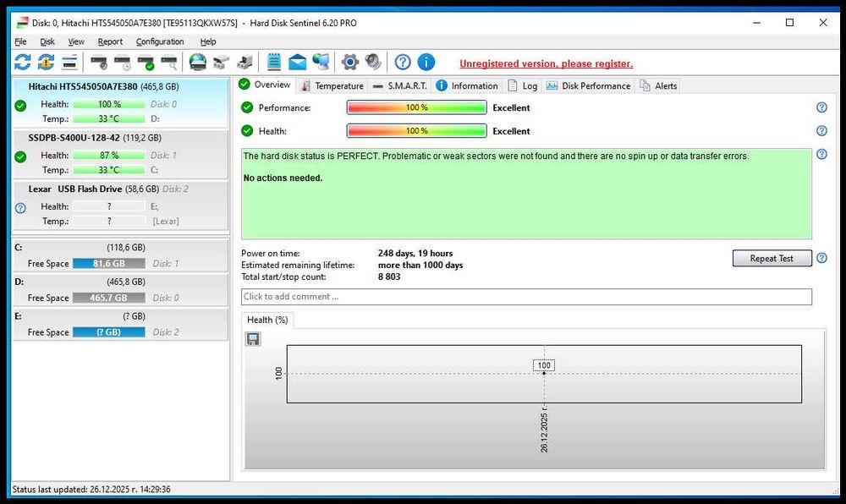Open the Help menu
846x504 pixels.
tap(208, 41)
